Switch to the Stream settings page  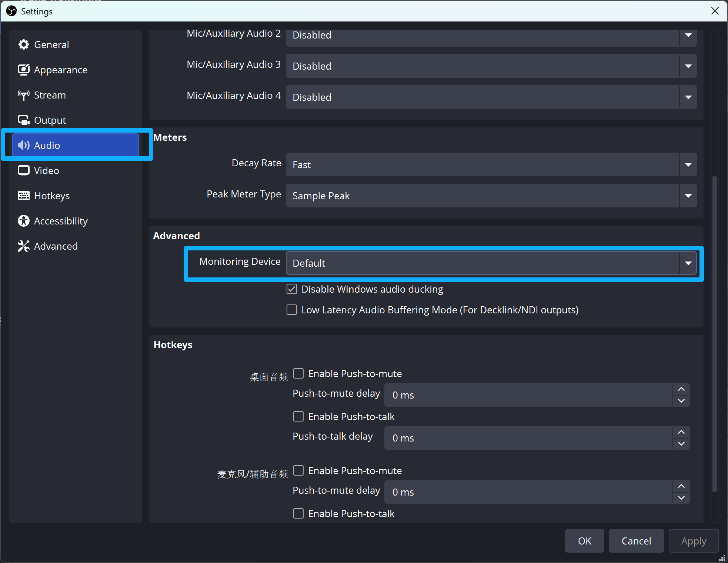(76, 95)
